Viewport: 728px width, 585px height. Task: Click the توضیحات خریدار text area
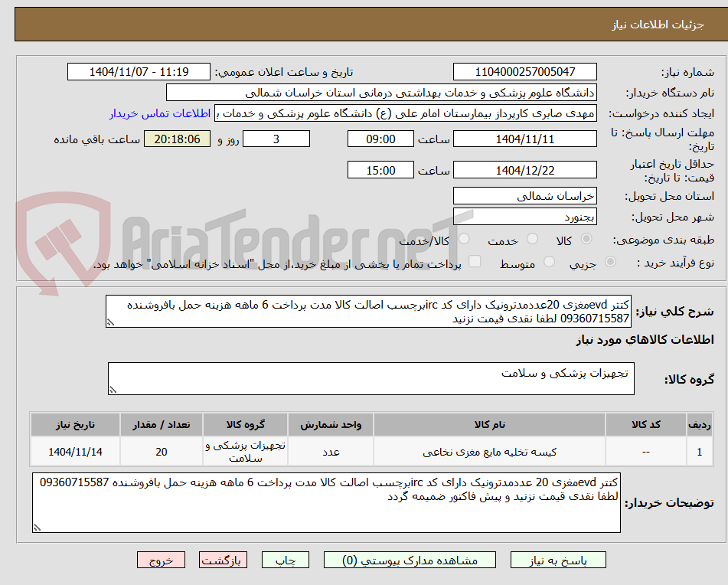pyautogui.click(x=326, y=503)
